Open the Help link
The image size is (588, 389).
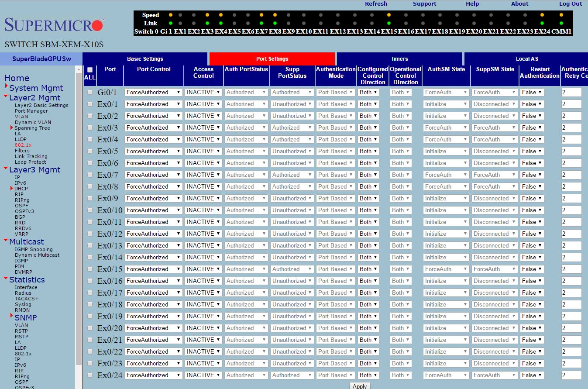tap(472, 4)
